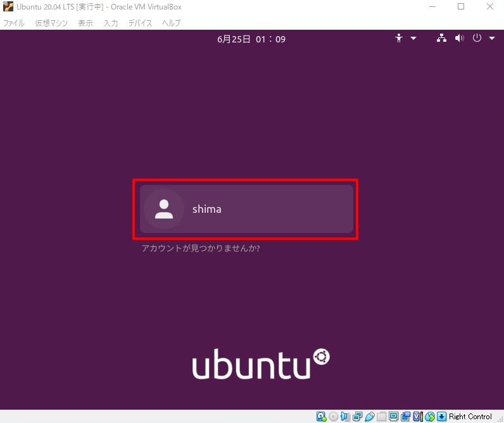Close the VirtualBox window
The image size is (504, 423).
[490, 6]
